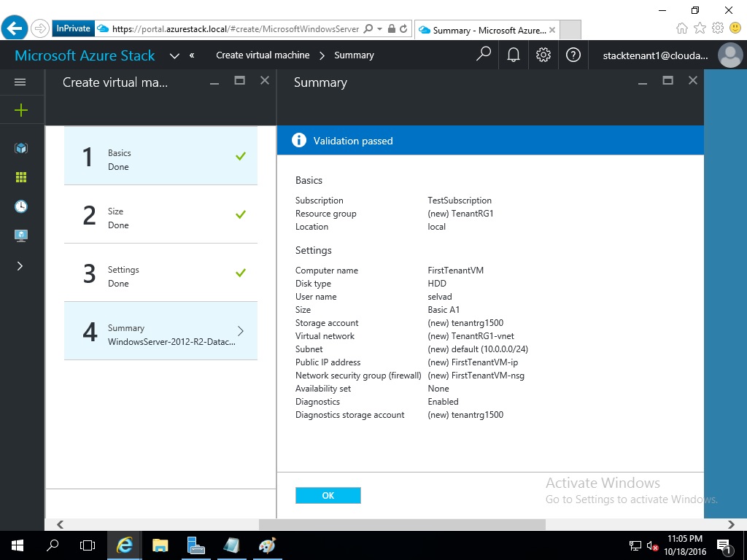
Task: Open the breadcrumb dropdown chevron beside Azure Stack
Action: tap(174, 55)
